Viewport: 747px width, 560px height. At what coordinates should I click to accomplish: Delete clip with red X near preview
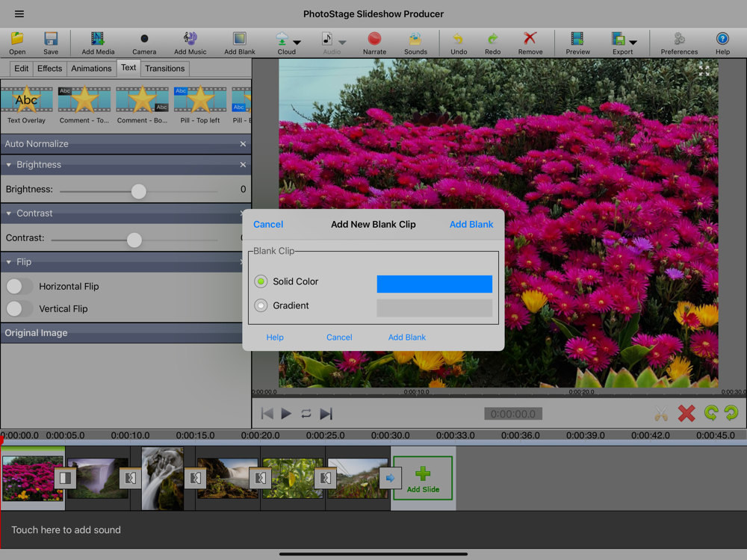[686, 414]
